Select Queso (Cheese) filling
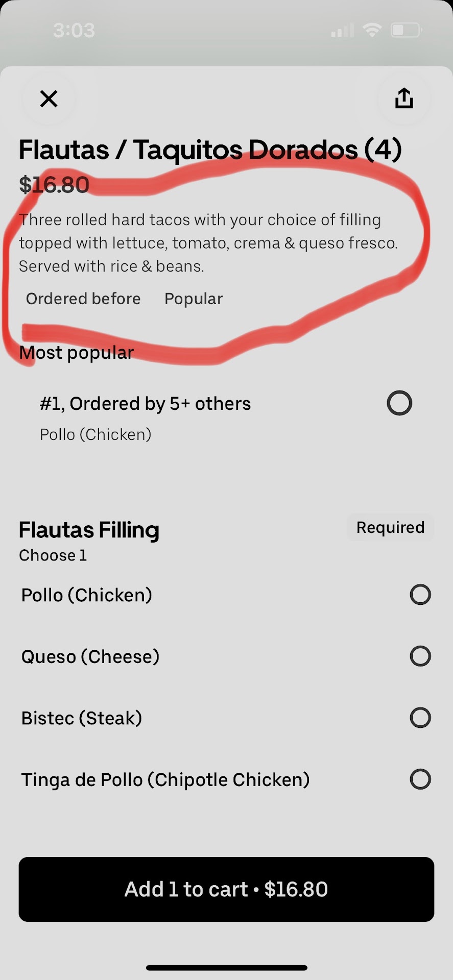The height and width of the screenshot is (980, 453). tap(420, 656)
